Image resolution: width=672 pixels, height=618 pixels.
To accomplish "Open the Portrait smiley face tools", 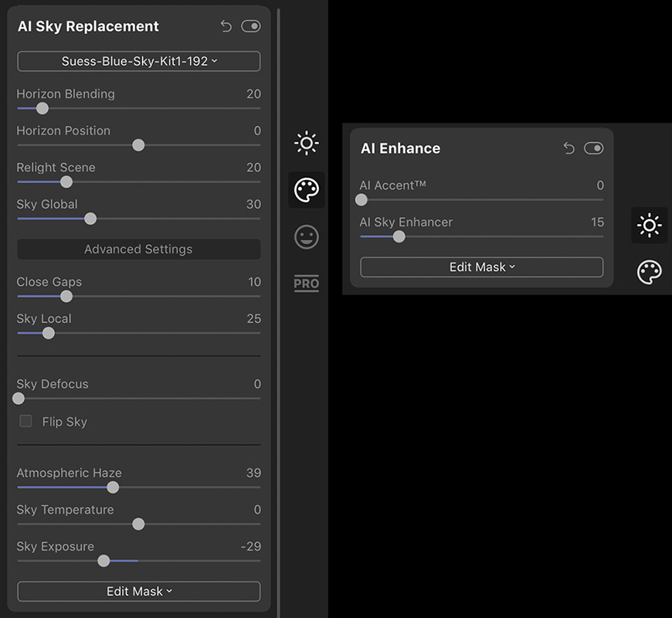I will [307, 237].
